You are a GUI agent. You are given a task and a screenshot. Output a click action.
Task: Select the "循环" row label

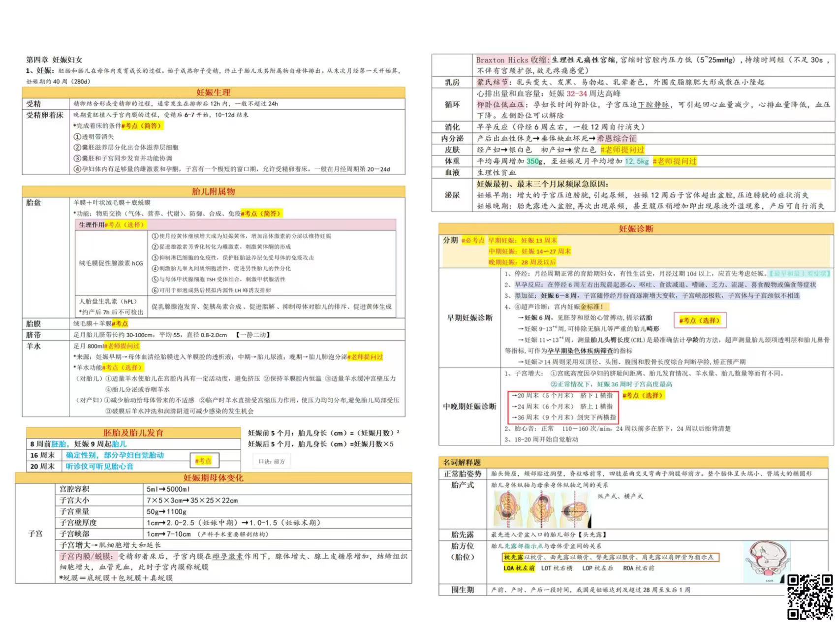coord(452,104)
